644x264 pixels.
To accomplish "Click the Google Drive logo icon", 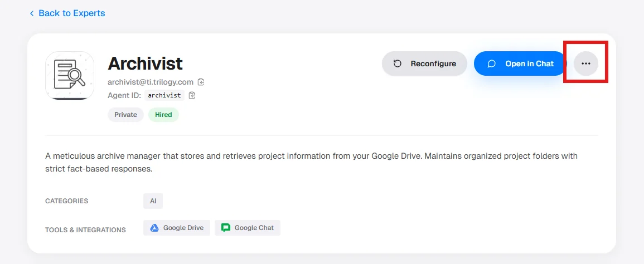I will tap(154, 228).
